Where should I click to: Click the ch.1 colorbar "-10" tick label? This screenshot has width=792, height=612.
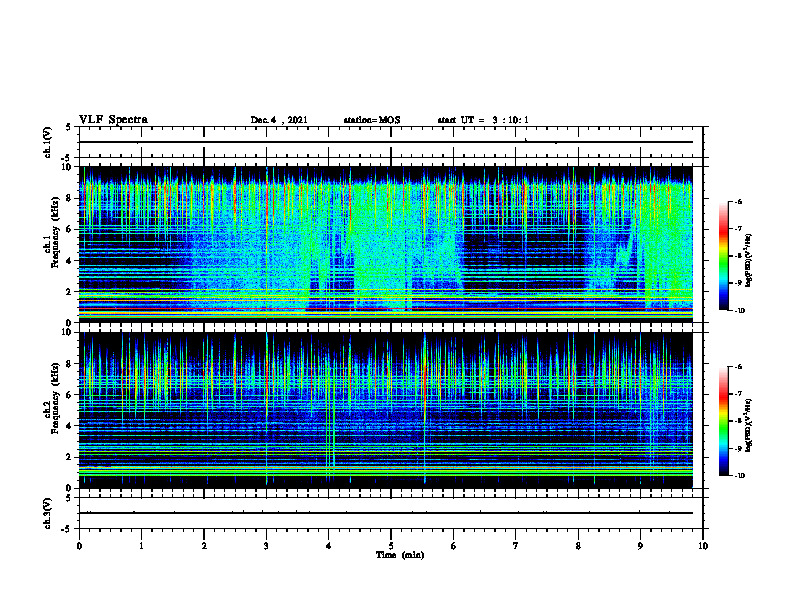740,311
